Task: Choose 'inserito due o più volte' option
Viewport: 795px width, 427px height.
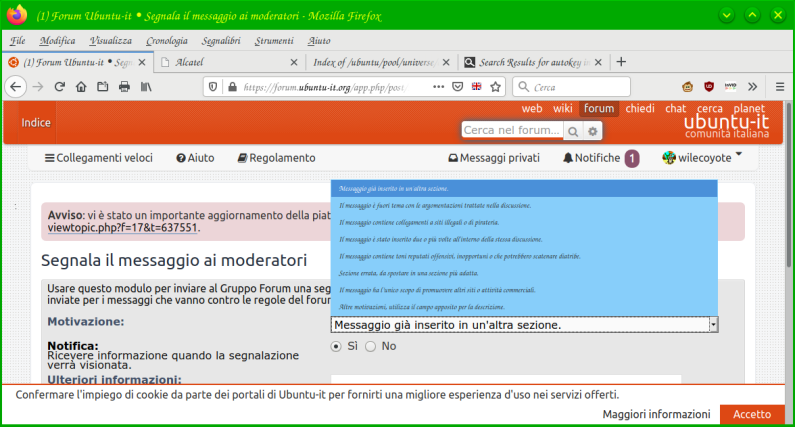Action: (x=524, y=239)
